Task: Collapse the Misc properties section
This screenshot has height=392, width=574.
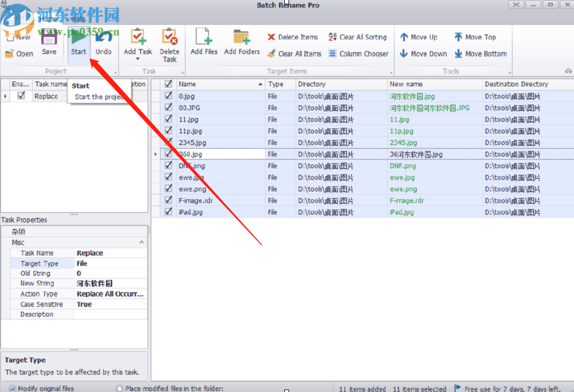Action: click(142, 242)
